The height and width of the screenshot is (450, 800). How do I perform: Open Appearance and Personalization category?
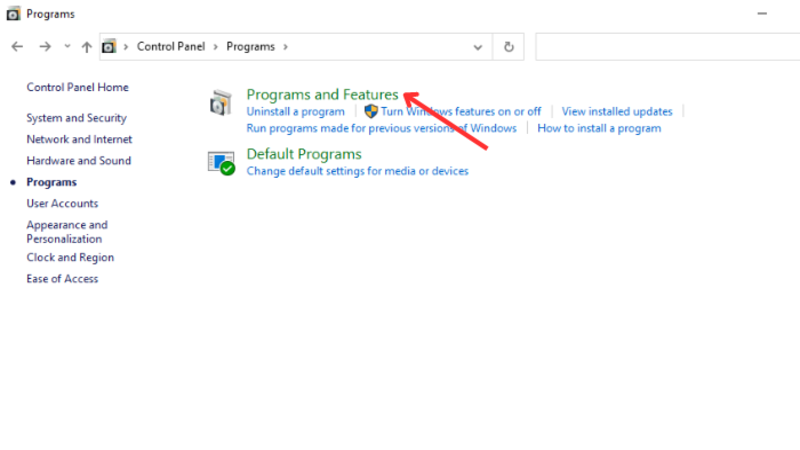[x=67, y=232]
